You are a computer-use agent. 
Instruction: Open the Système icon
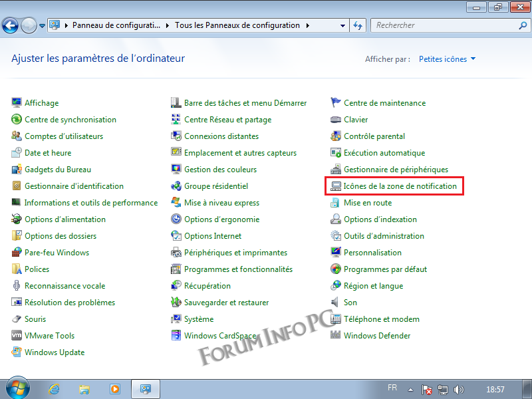pyautogui.click(x=176, y=319)
